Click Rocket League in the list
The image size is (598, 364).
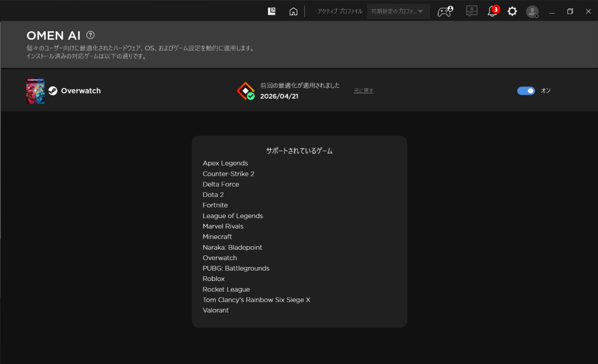(226, 289)
